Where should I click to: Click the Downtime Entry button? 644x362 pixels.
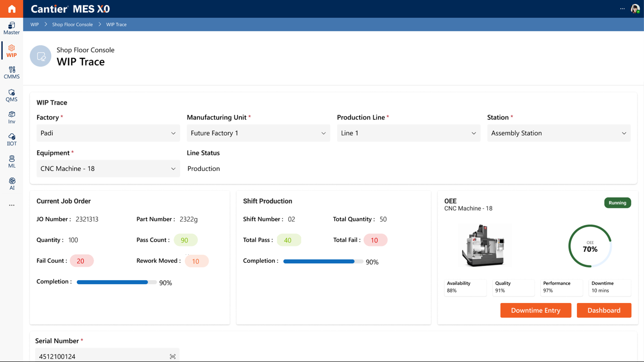click(x=536, y=310)
